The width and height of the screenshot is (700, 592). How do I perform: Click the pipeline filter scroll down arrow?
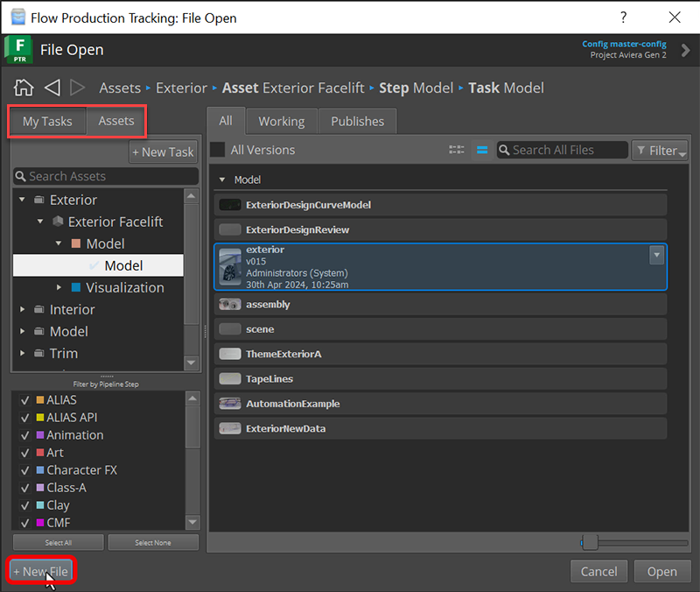[x=192, y=521]
